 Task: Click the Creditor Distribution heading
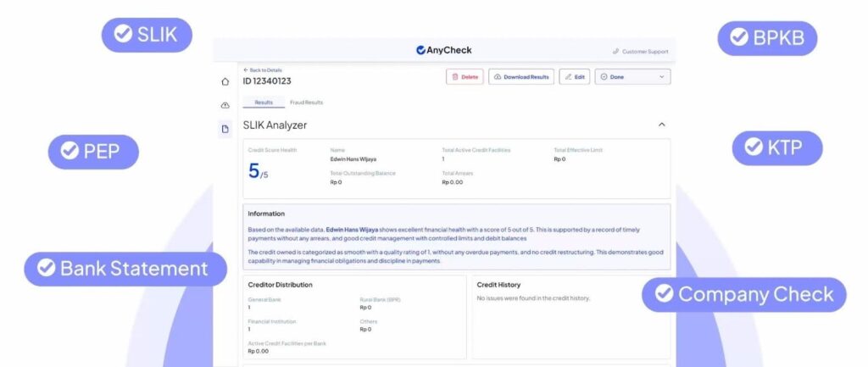[280, 285]
